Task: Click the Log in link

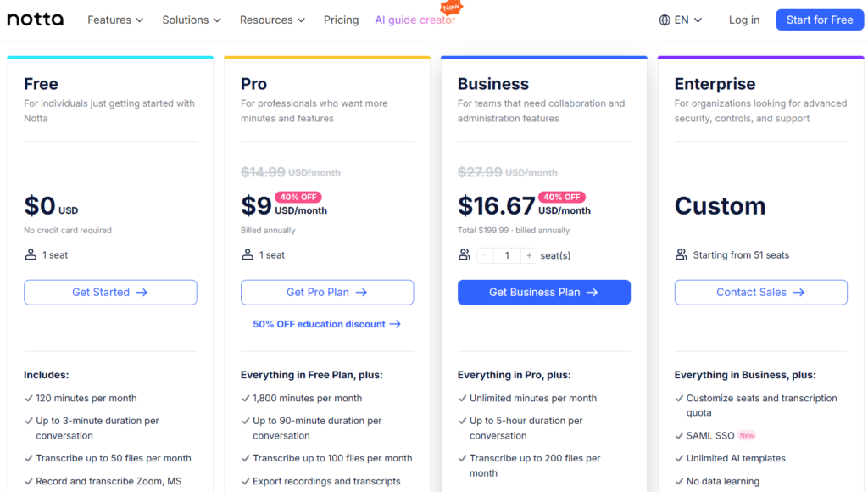Action: tap(744, 20)
